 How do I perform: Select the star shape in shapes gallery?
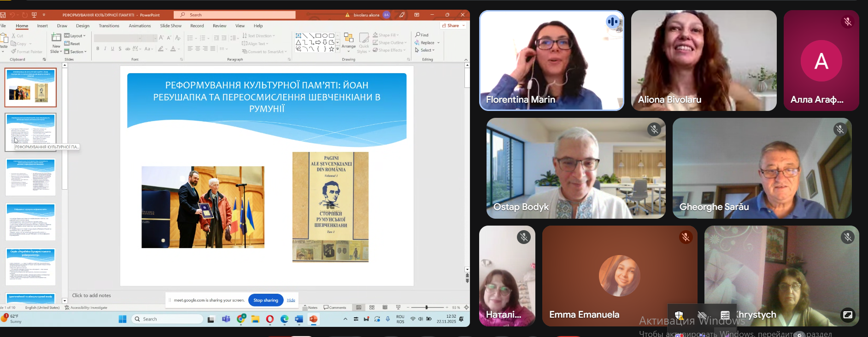click(x=331, y=49)
